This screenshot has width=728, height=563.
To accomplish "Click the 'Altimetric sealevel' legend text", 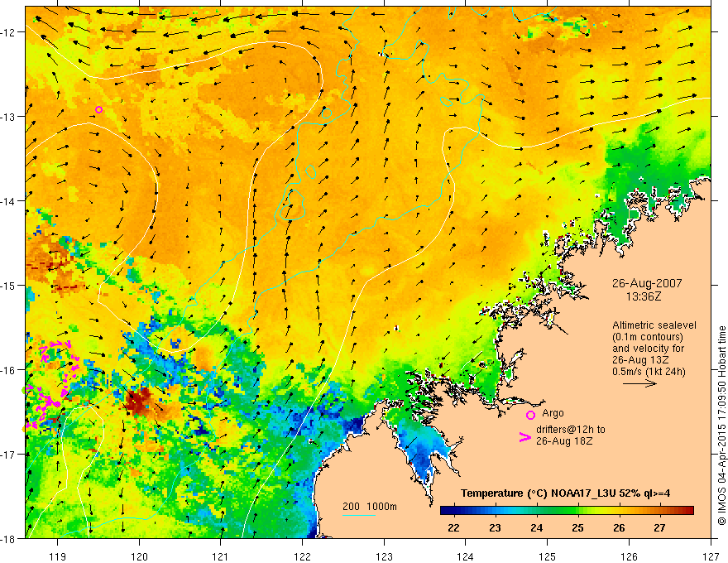I will pyautogui.click(x=654, y=325).
